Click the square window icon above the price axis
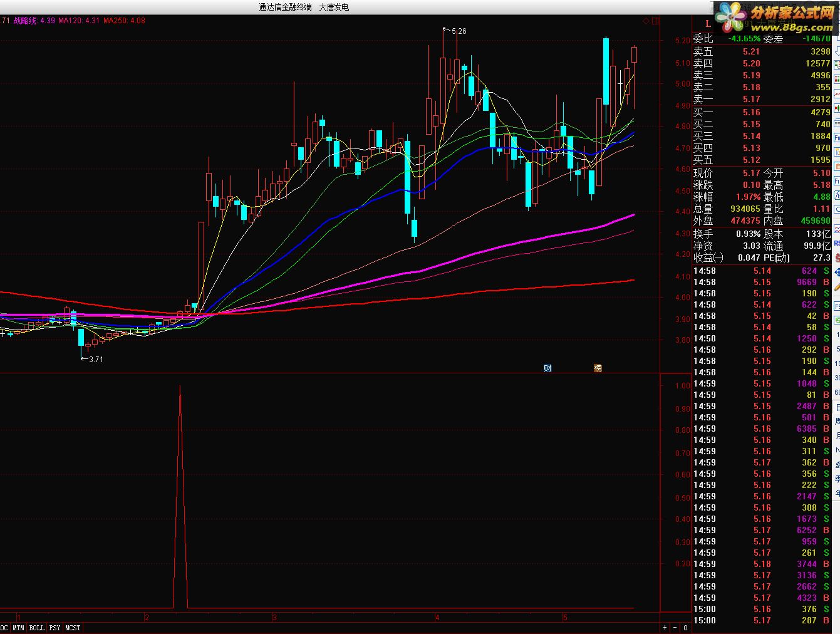The image size is (840, 634). (x=655, y=21)
